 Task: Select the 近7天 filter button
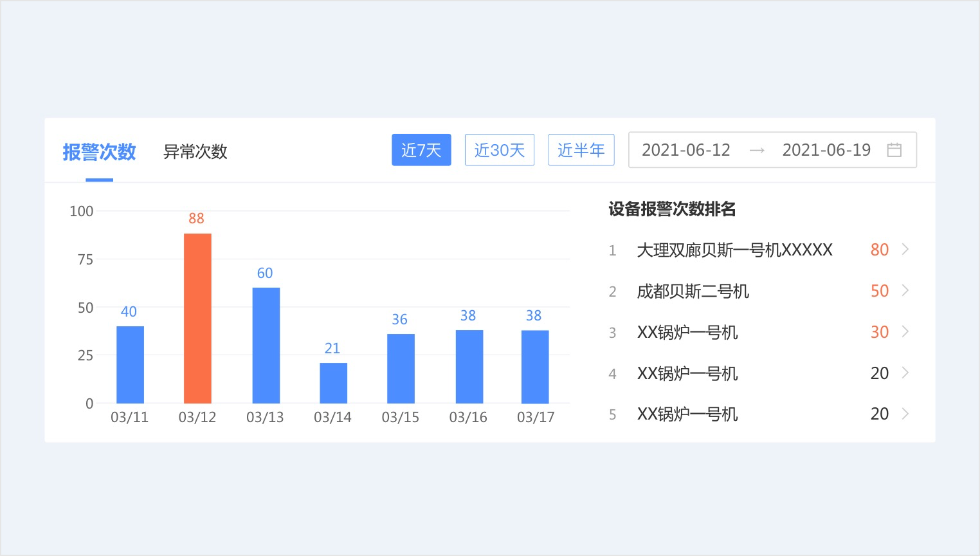tap(421, 150)
